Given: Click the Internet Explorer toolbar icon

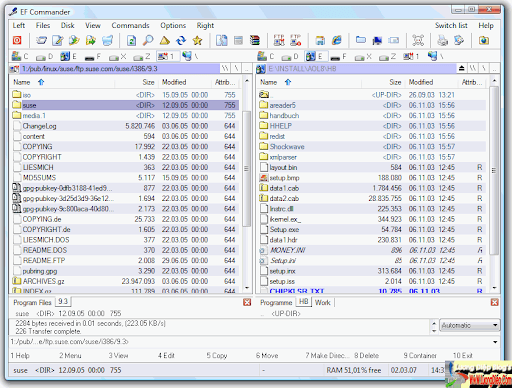Looking at the screenshot, I should (x=337, y=40).
